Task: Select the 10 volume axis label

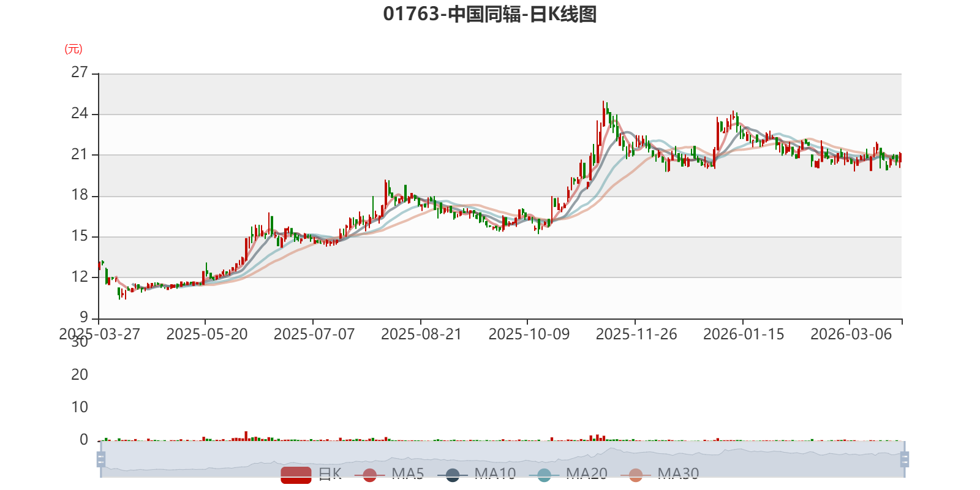Action: point(80,407)
